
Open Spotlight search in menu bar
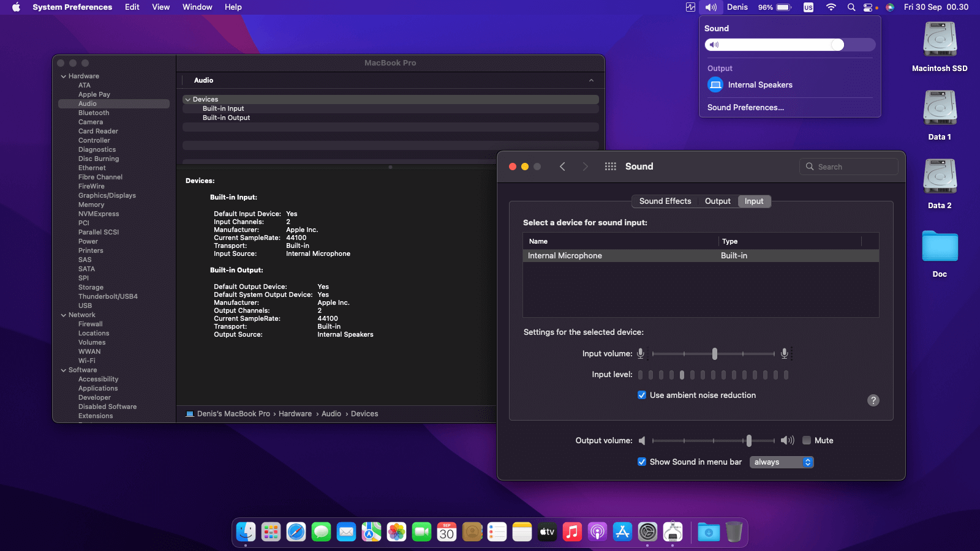(851, 7)
